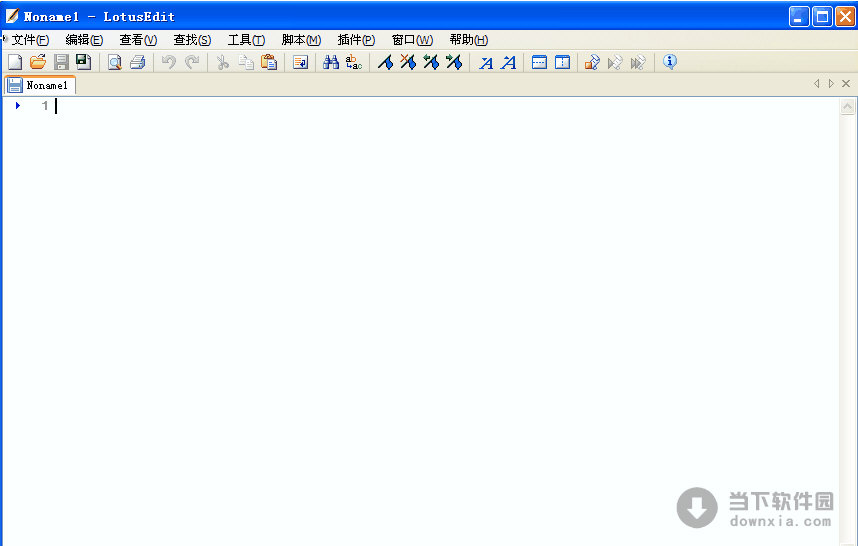Viewport: 858px width, 546px height.
Task: Maximize the LotusEdit window
Action: pos(822,16)
